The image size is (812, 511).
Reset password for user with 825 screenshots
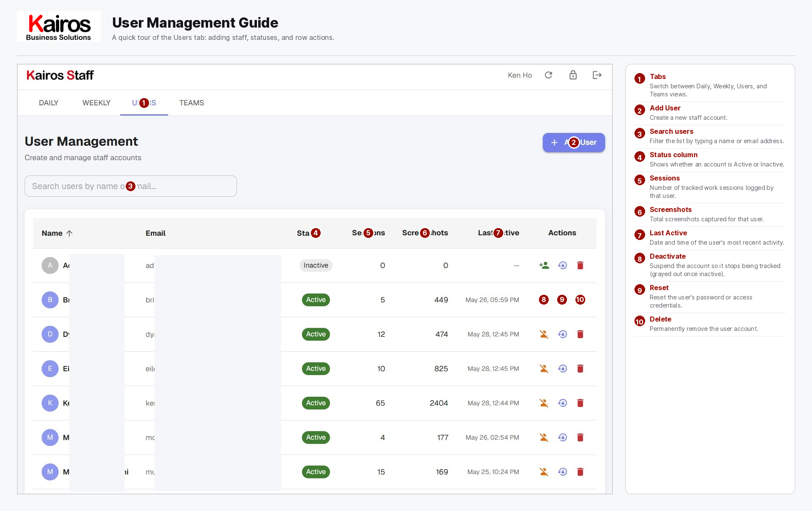(x=562, y=369)
